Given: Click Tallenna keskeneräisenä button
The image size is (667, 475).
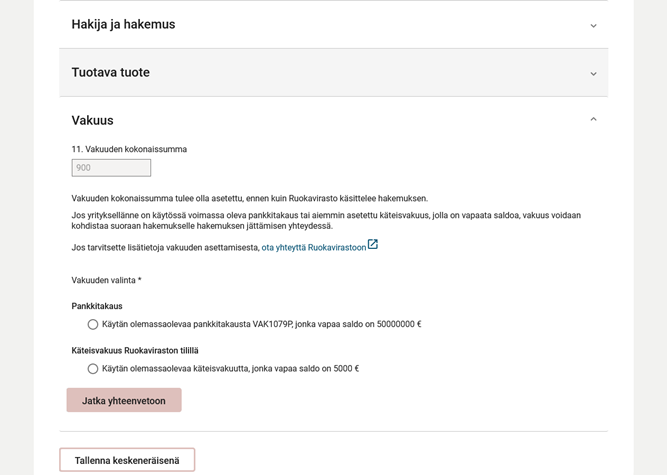Looking at the screenshot, I should 127,460.
